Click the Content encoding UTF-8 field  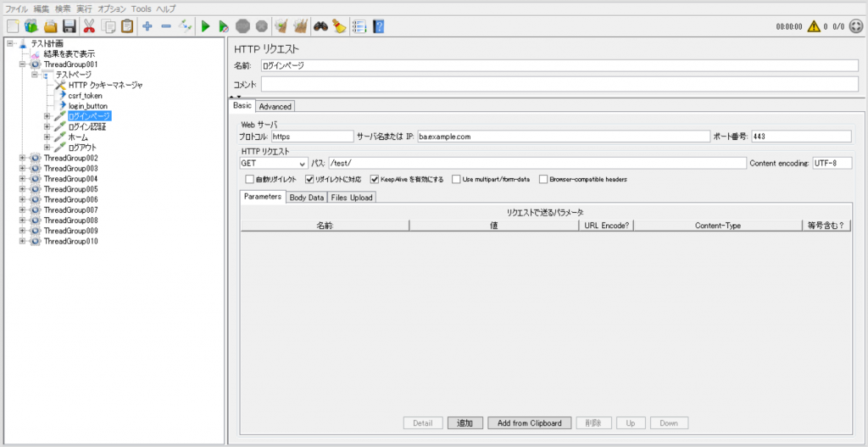[x=832, y=164]
